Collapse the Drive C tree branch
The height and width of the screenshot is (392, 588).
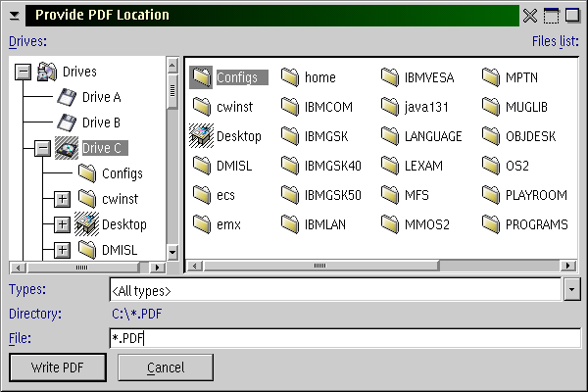pos(42,148)
